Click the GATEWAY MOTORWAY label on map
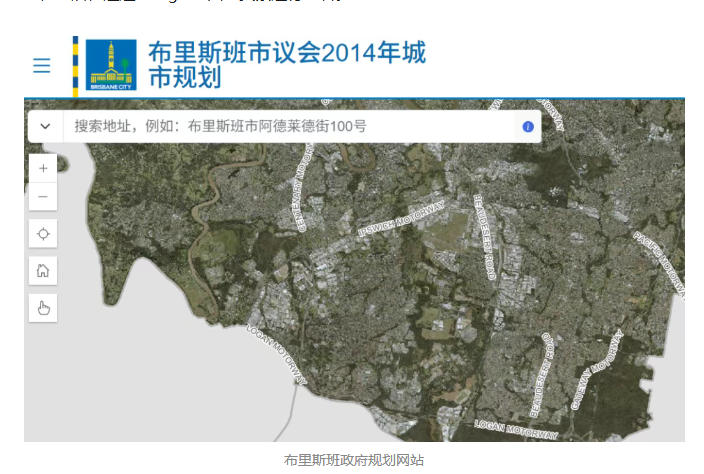 point(598,369)
